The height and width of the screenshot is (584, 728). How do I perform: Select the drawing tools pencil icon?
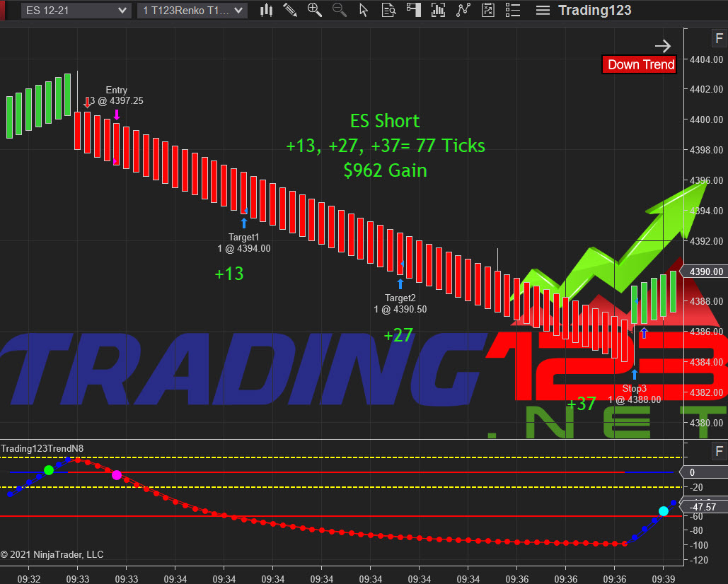click(x=290, y=10)
